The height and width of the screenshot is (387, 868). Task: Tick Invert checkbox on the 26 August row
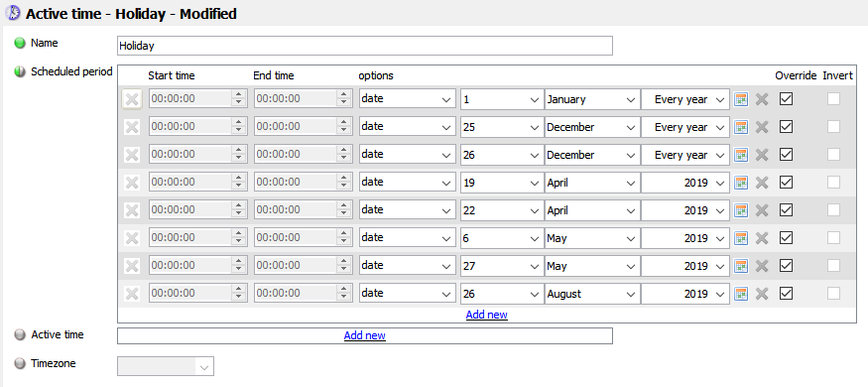click(833, 293)
